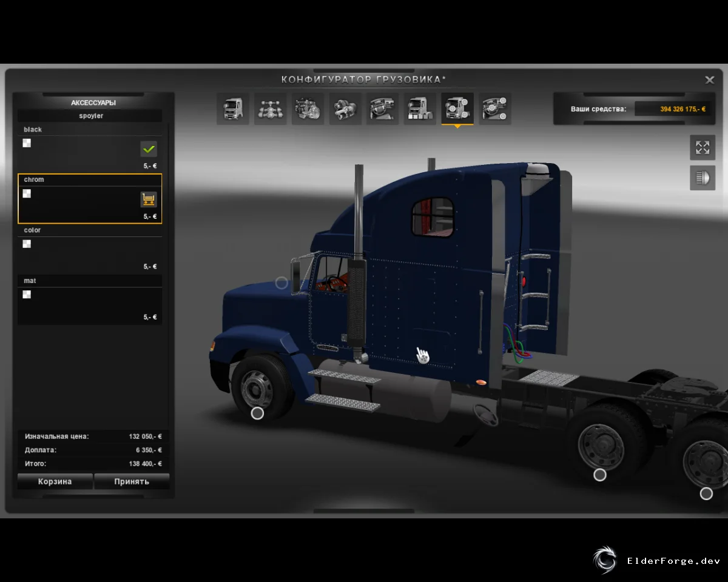Click the Итого total 138 400 €
Screen dimensions: 728x582
[145, 464]
